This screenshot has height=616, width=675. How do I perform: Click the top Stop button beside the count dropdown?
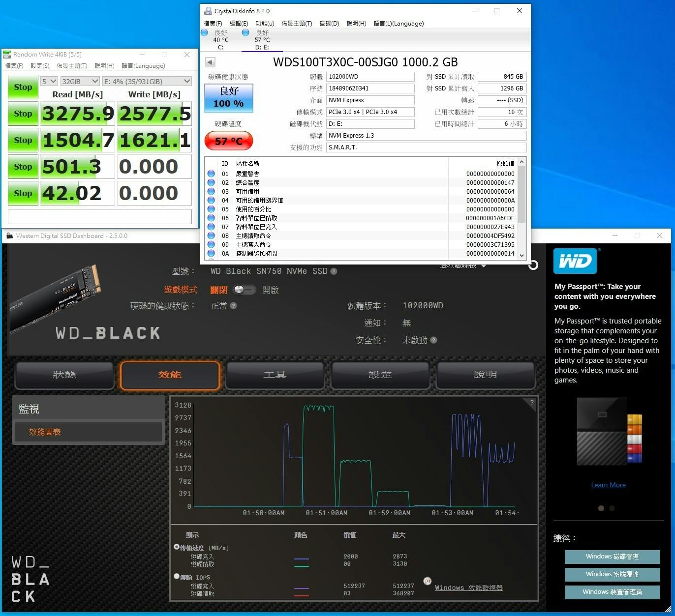[23, 87]
